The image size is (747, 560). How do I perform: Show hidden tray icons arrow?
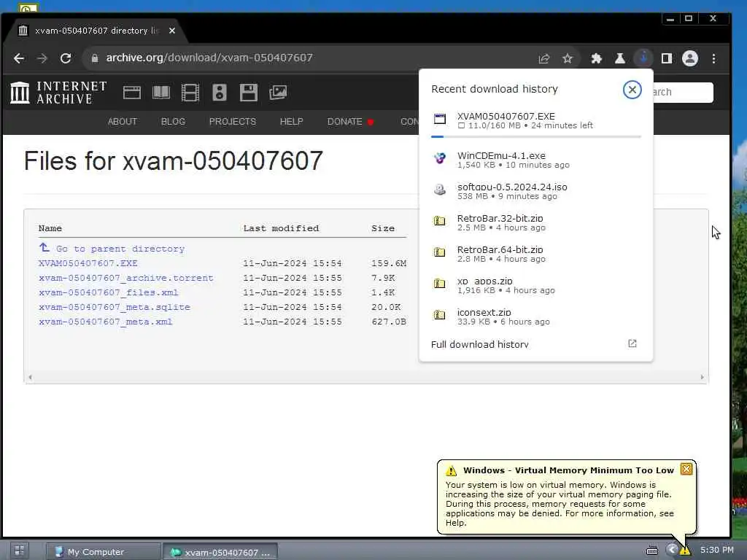tap(672, 550)
